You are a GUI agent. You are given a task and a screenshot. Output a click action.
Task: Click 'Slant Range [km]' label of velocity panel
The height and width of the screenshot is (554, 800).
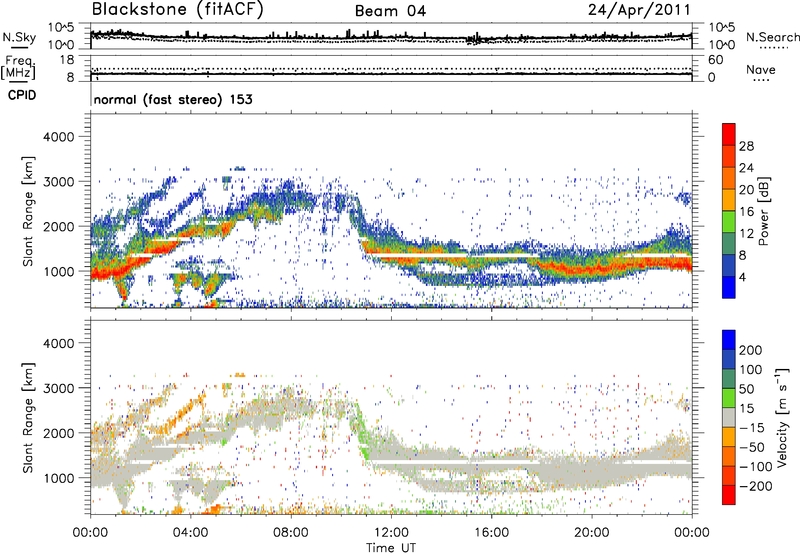coord(28,417)
